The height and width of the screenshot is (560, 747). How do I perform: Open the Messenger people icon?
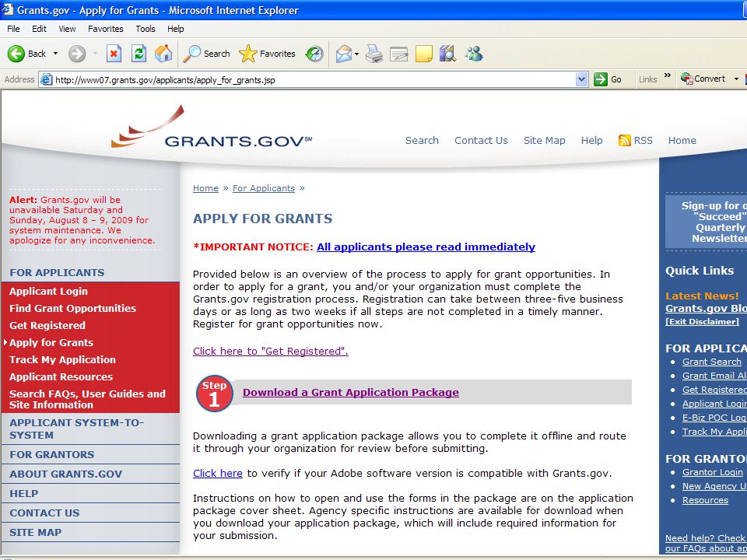[474, 54]
